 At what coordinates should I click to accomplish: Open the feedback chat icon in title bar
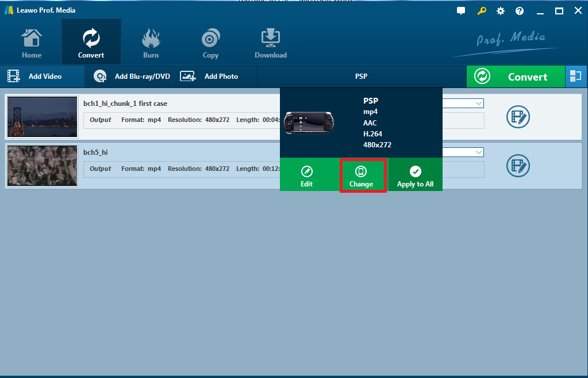click(x=460, y=11)
